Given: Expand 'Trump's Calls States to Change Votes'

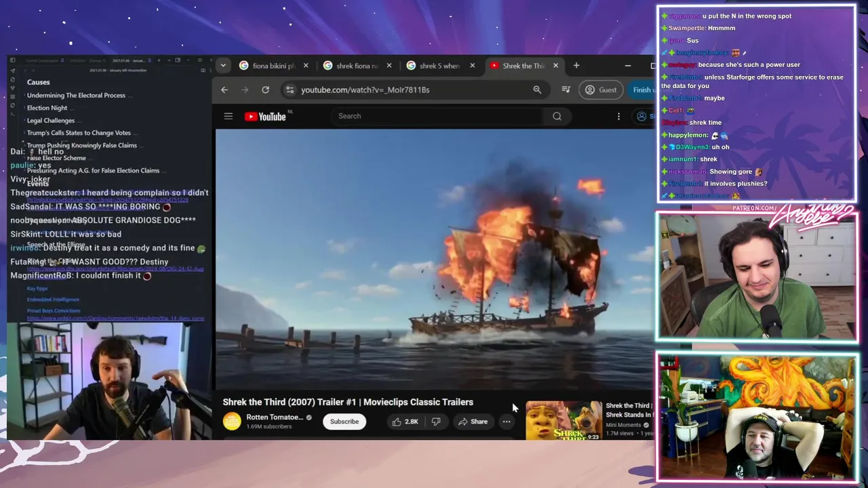Looking at the screenshot, I should pos(79,133).
